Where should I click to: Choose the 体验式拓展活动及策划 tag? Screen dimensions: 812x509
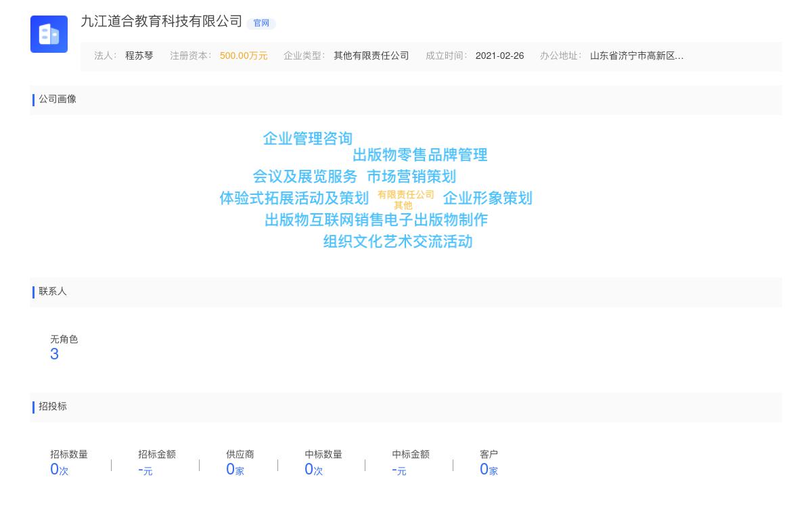click(294, 198)
